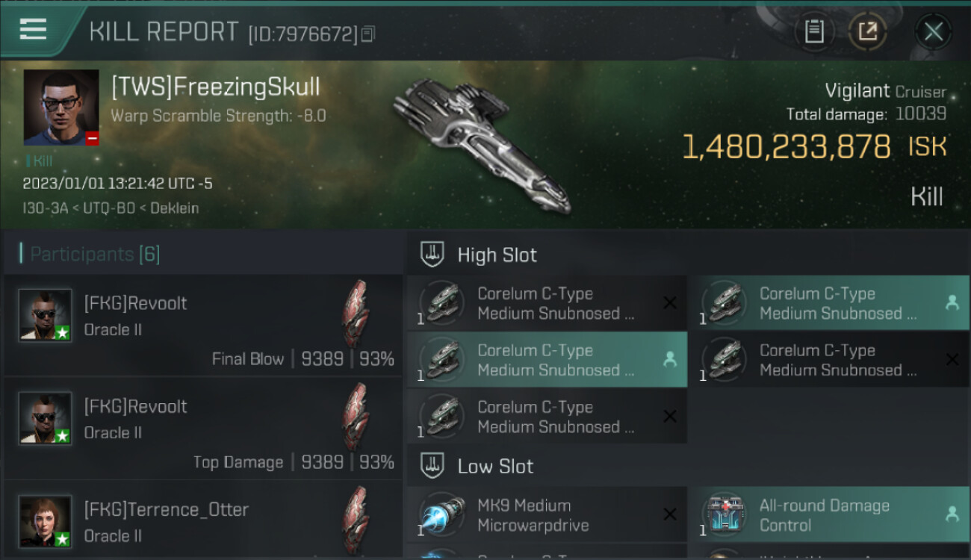
Task: Toggle the dropped Corelum C-Type in top right slot
Action: pos(828,302)
